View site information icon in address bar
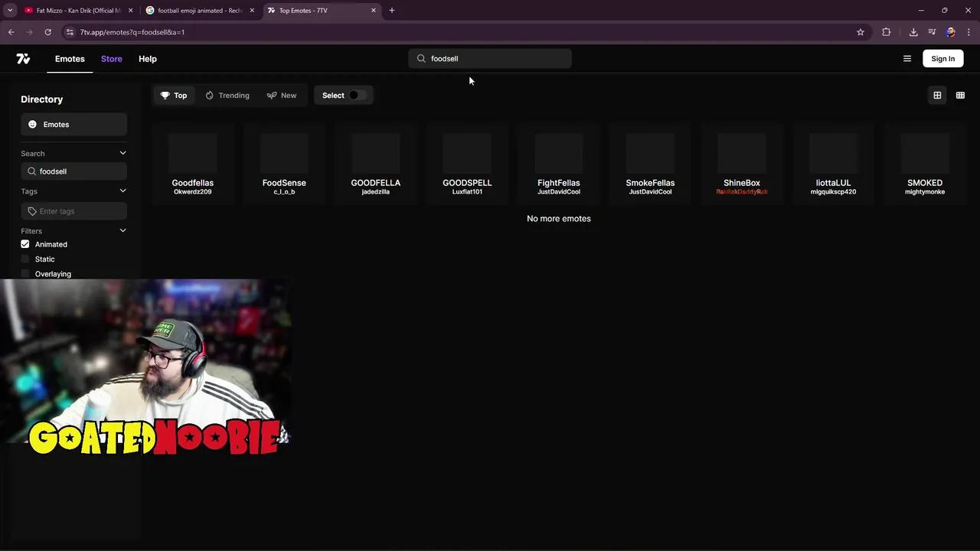980x551 pixels. [x=70, y=32]
